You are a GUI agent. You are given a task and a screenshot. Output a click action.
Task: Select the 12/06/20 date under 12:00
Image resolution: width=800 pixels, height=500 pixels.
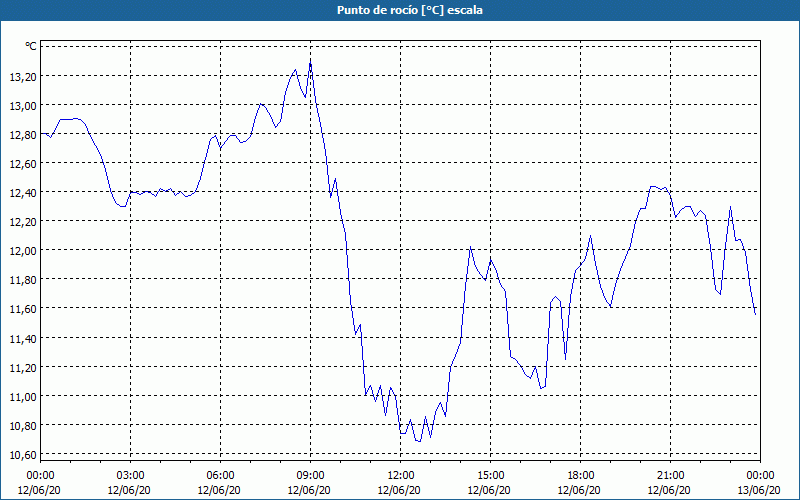click(x=399, y=490)
